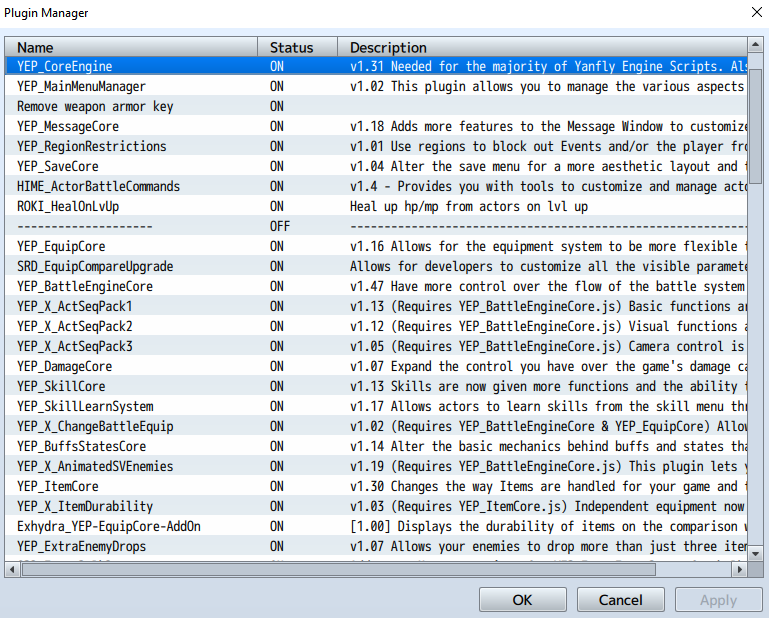Click v1.07 'Allows your enemies to drop' description
The image size is (769, 618).
tap(548, 546)
